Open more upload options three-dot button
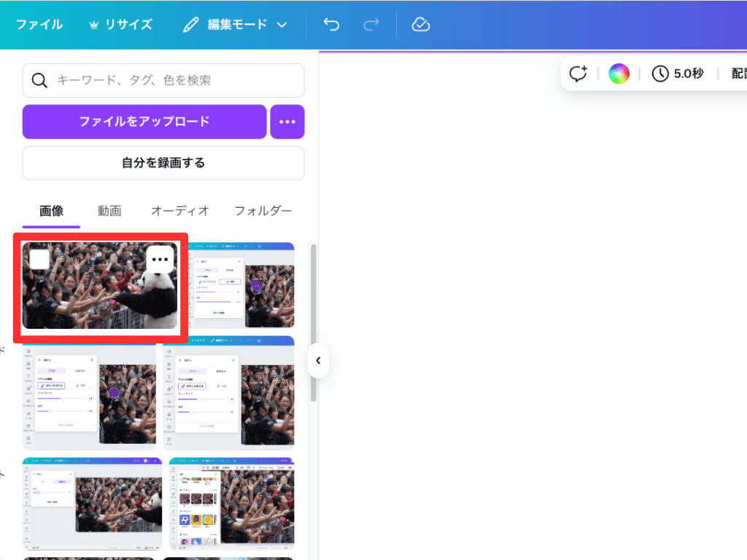 [x=287, y=122]
